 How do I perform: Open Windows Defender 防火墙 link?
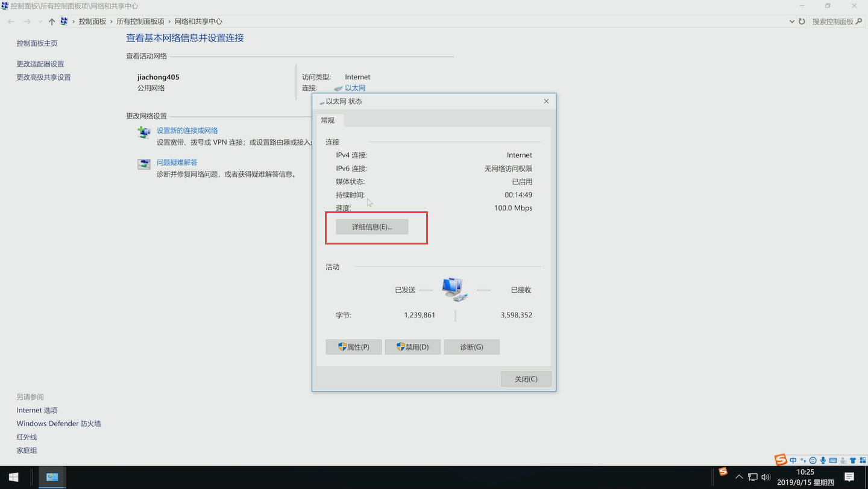58,423
